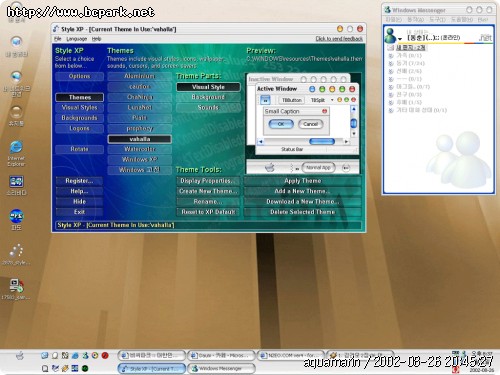Open the new mail link in Messenger
The height and width of the screenshot is (375, 500).
pyautogui.click(x=410, y=48)
